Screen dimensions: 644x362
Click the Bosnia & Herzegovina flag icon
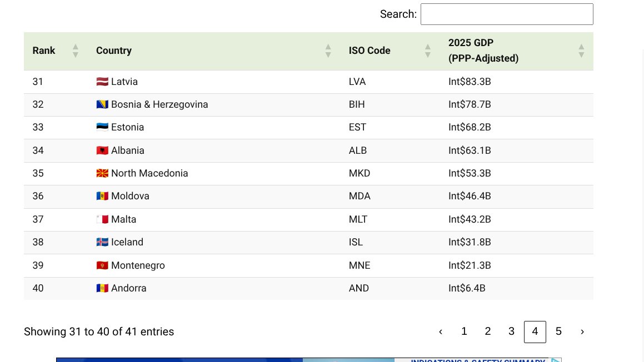tap(102, 104)
